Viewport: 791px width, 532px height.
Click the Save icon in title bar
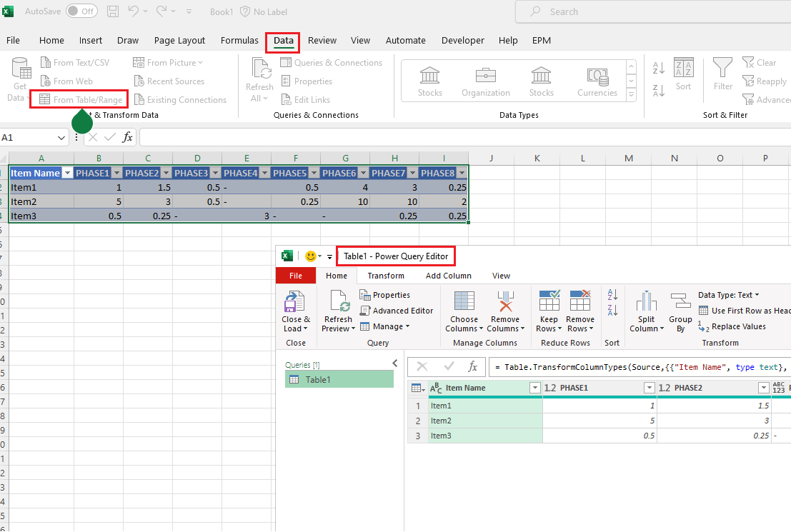point(113,11)
